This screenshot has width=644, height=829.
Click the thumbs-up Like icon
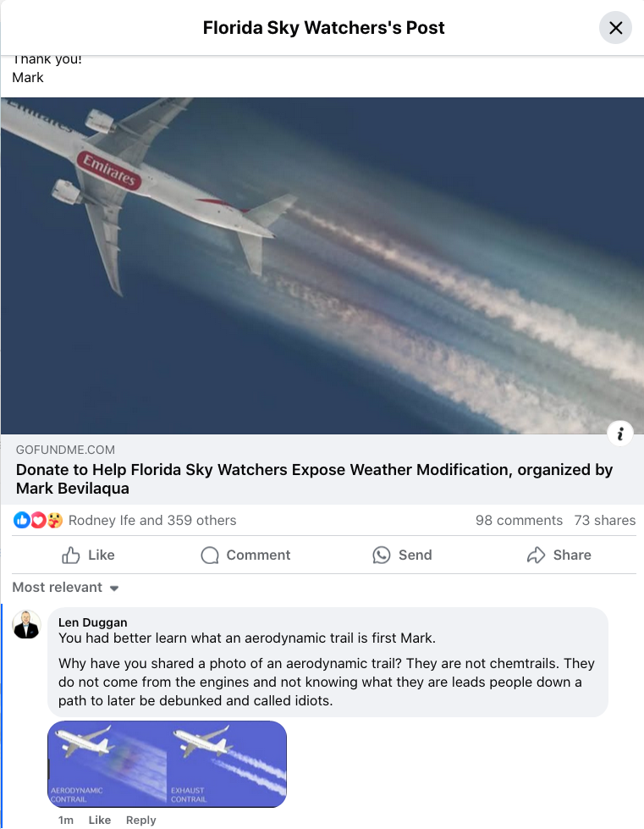(71, 555)
